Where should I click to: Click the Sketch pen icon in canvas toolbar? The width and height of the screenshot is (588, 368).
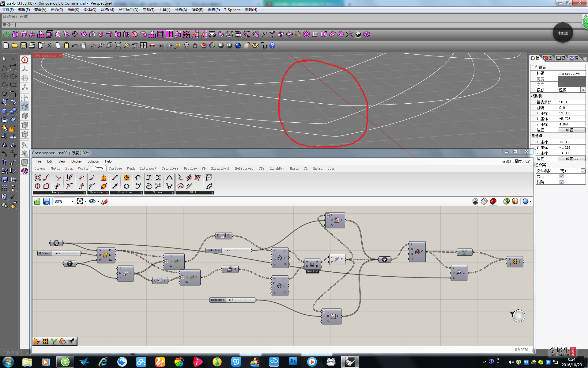tap(105, 201)
